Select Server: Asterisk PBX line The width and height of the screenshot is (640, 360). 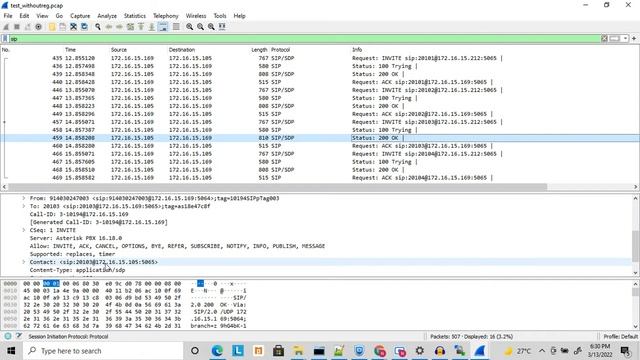point(76,238)
